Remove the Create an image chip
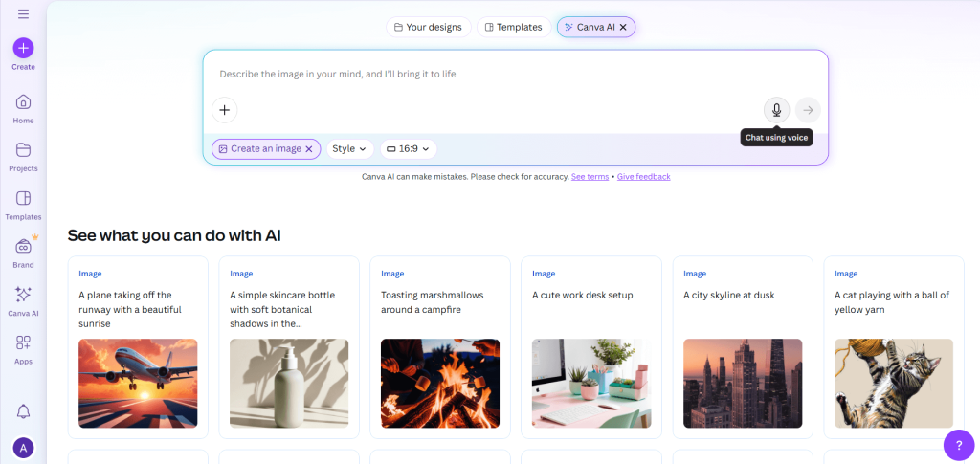980x464 pixels. (309, 149)
